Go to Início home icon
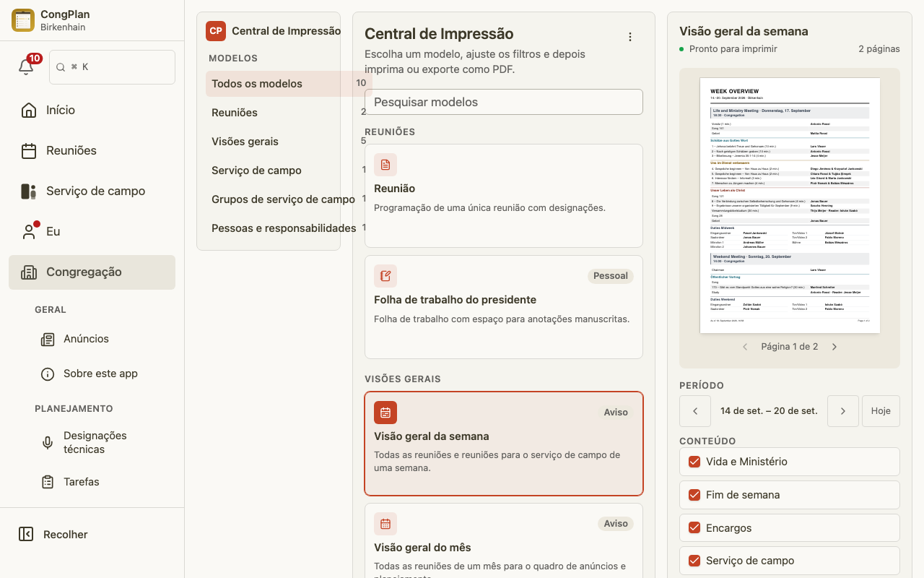Screen dimensions: 924x578 tap(29, 110)
